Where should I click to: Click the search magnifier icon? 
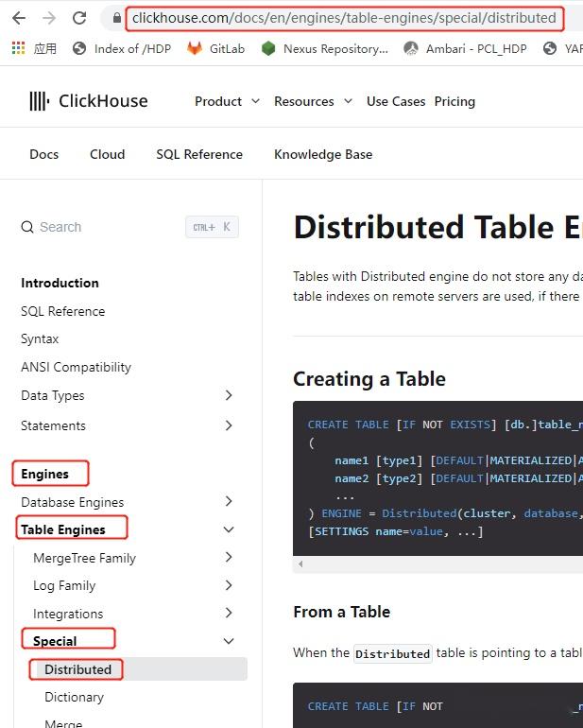tap(27, 227)
